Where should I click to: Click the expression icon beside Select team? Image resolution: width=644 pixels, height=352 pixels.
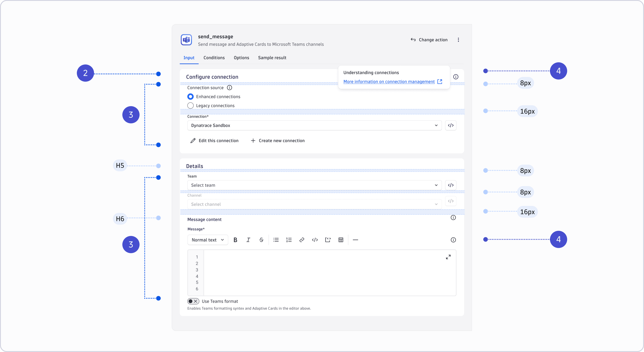coord(451,185)
